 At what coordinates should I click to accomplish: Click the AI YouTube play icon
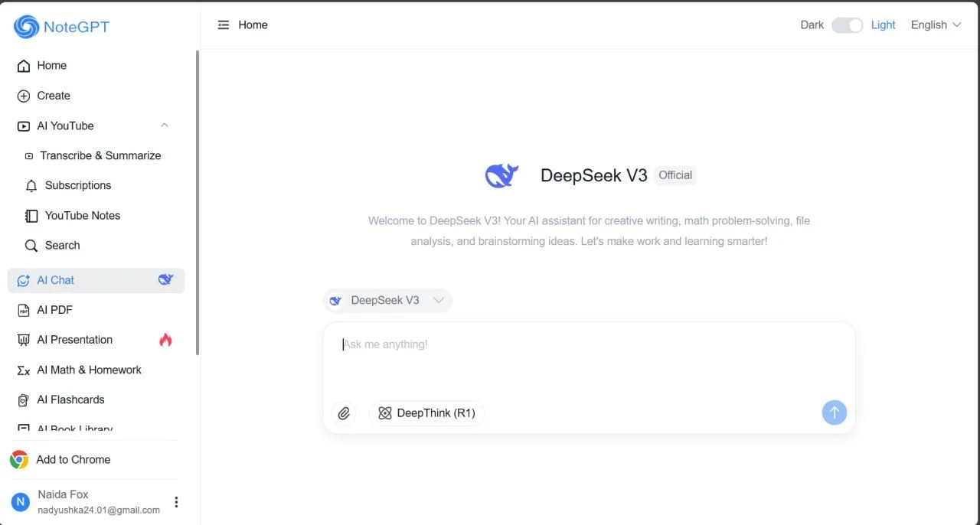point(24,126)
